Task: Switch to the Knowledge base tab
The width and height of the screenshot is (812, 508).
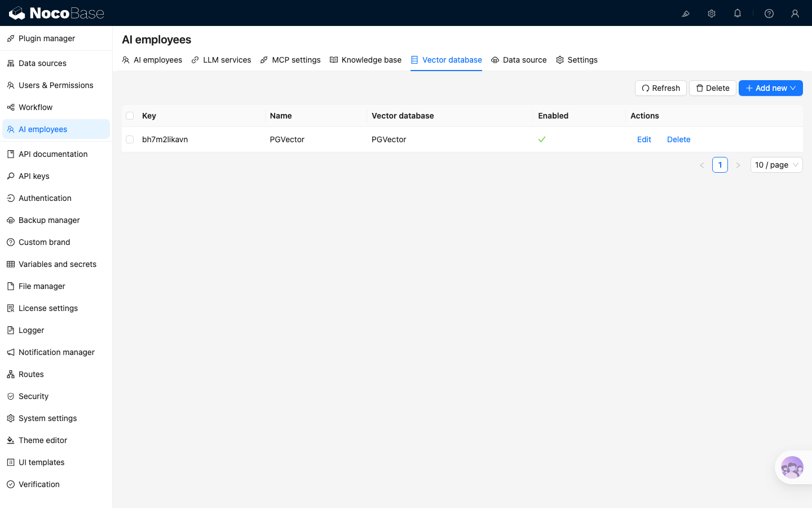Action: tap(365, 60)
